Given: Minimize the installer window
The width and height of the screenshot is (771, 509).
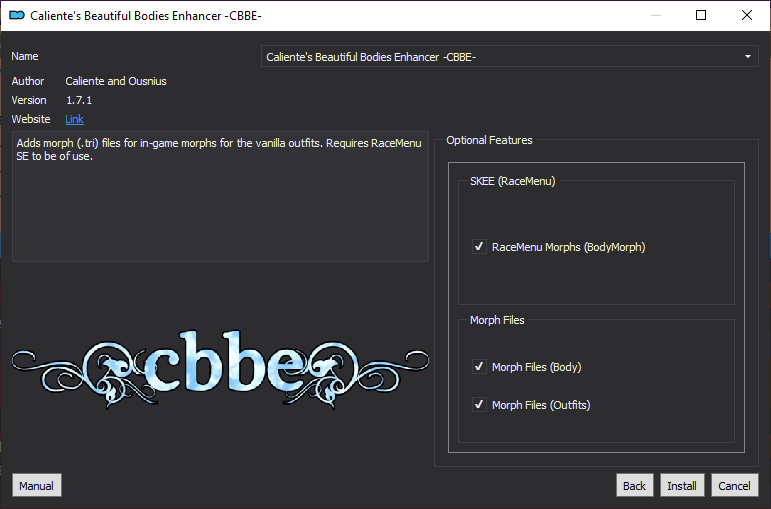Looking at the screenshot, I should pyautogui.click(x=656, y=15).
